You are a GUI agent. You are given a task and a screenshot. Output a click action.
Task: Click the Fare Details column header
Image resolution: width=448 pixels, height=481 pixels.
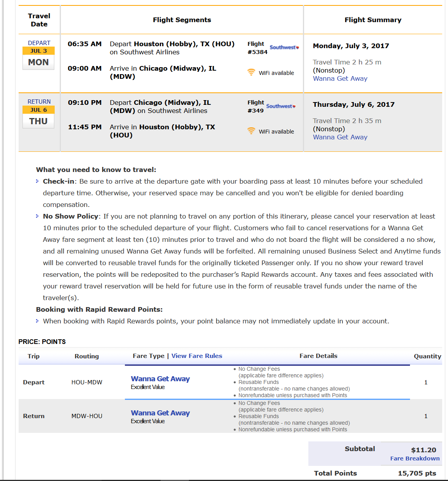pyautogui.click(x=318, y=356)
